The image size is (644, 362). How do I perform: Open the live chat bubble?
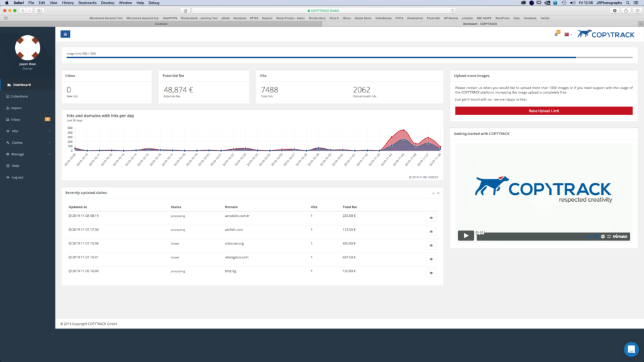click(631, 349)
